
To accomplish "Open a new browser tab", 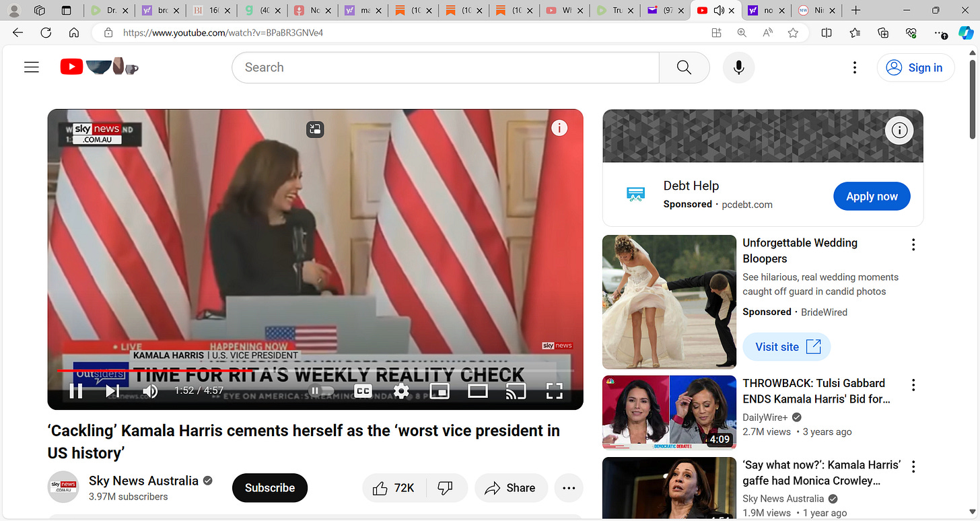I will pyautogui.click(x=855, y=10).
